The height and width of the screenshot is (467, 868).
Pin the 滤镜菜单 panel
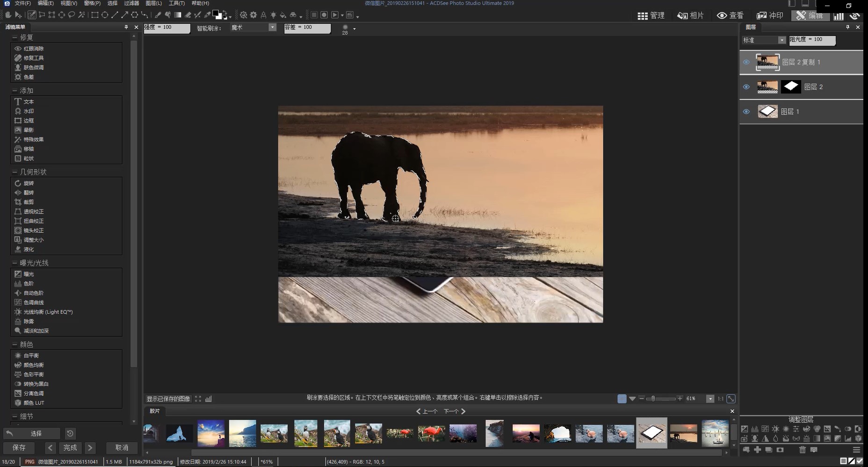pyautogui.click(x=126, y=27)
